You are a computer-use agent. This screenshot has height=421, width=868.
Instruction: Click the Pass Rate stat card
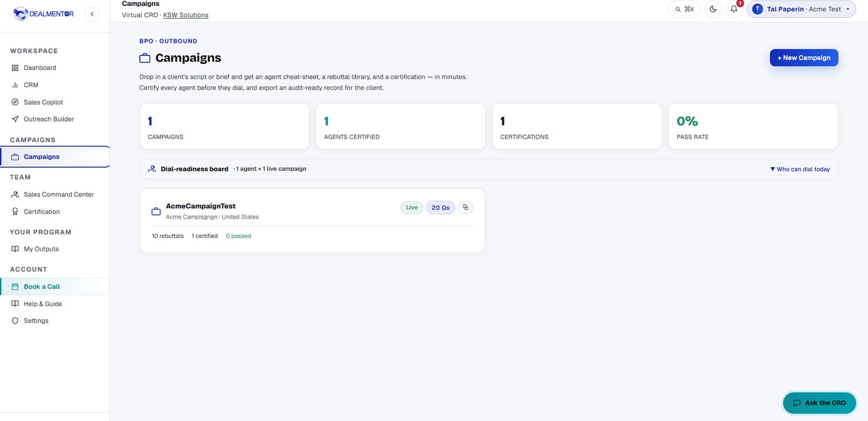click(x=753, y=126)
